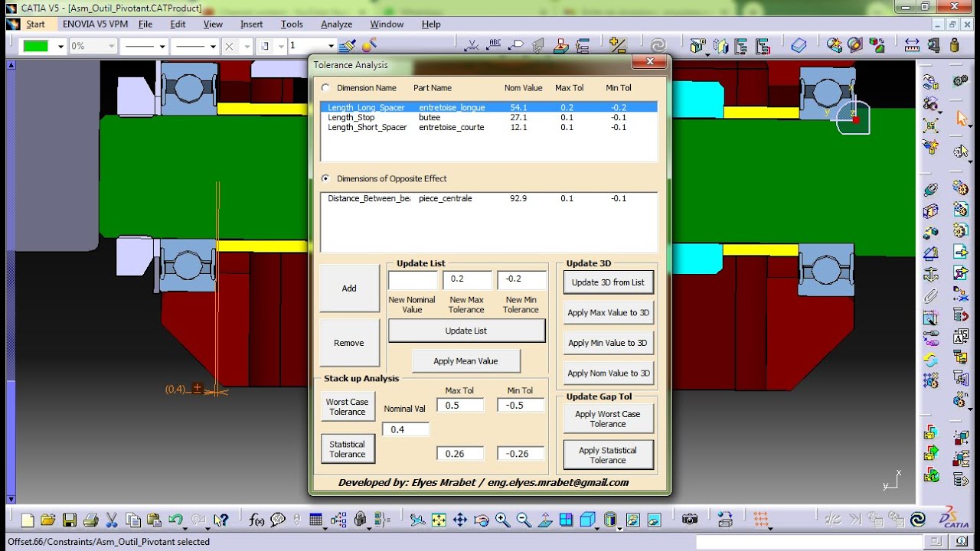Click the Text with Leader ABC icon
The height and width of the screenshot is (551, 980).
[495, 46]
